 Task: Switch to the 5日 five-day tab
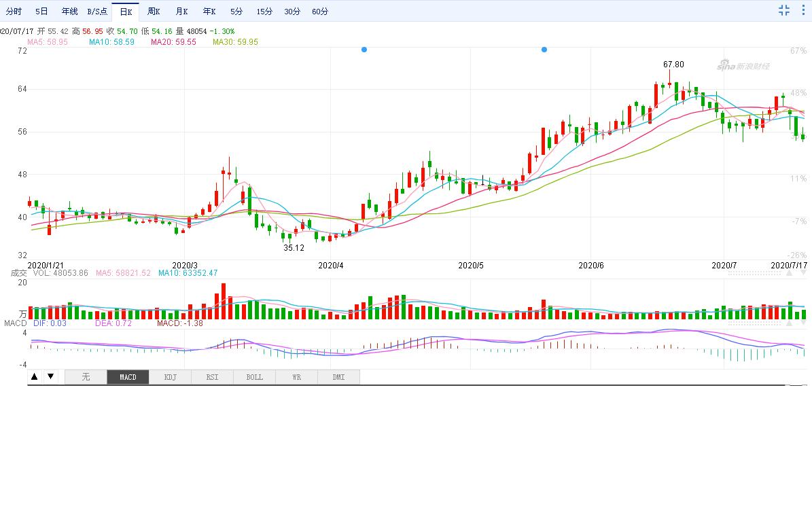click(41, 12)
